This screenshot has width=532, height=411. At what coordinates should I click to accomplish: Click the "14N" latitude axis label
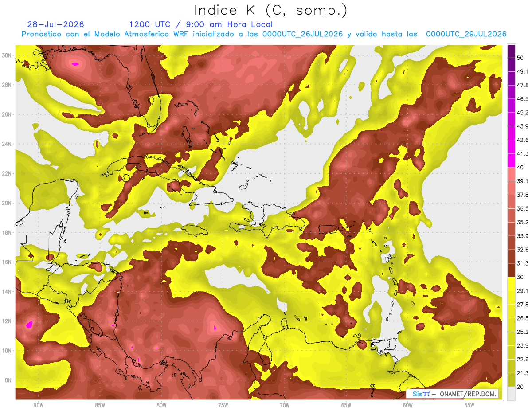pyautogui.click(x=7, y=292)
